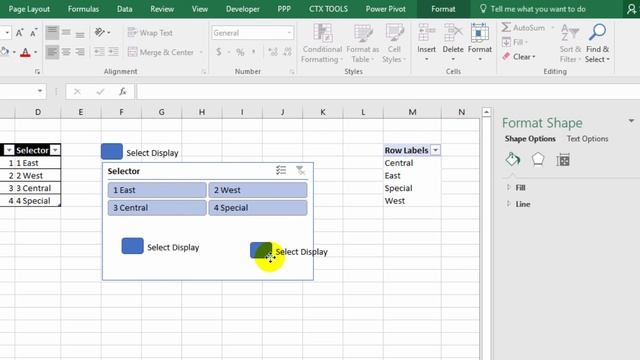The image size is (640, 360).
Task: Center text horizontally in Alignment group
Action: (66, 52)
